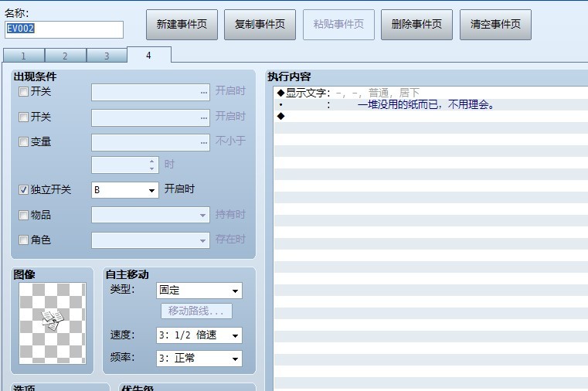Image resolution: width=588 pixels, height=391 pixels.
Task: Enable the 角色 condition checkbox
Action: click(24, 240)
